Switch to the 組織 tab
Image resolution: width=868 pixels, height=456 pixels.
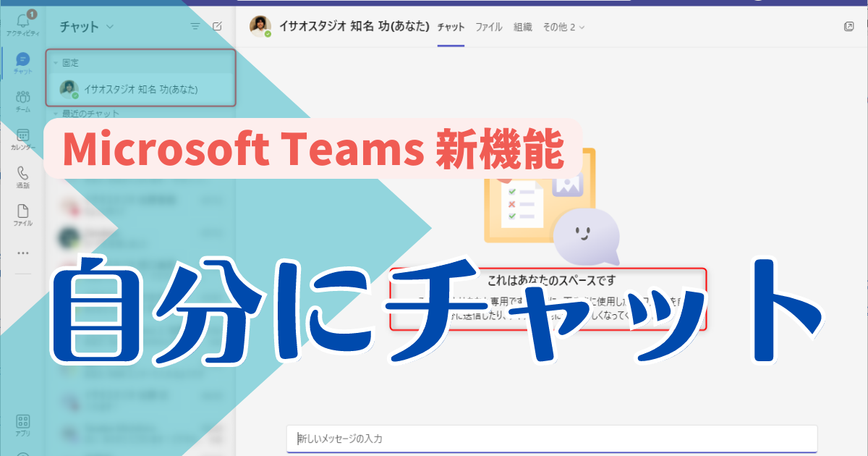[x=522, y=27]
